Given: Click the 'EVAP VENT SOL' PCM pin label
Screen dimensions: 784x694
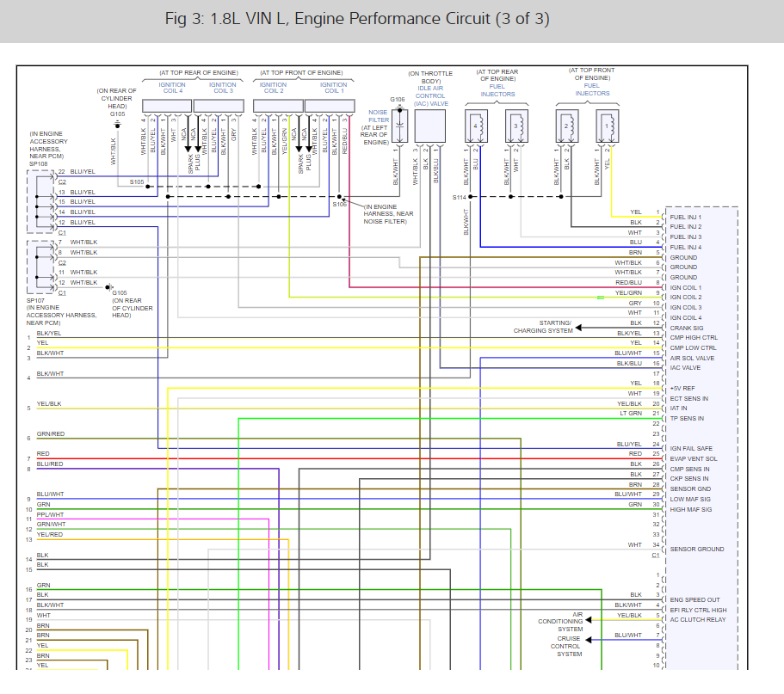Looking at the screenshot, I should pyautogui.click(x=693, y=458).
